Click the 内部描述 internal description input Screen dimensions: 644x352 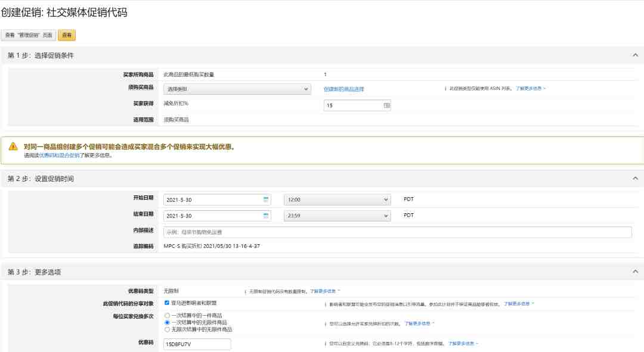pyautogui.click(x=398, y=232)
